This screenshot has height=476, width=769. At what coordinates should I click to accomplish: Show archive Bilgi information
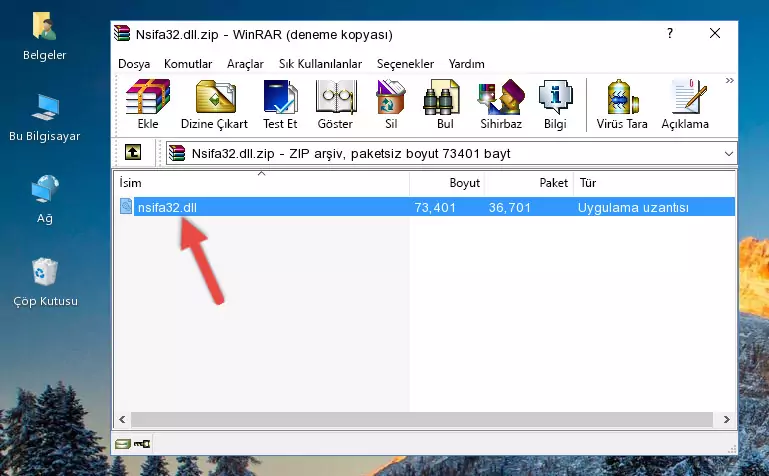(555, 104)
